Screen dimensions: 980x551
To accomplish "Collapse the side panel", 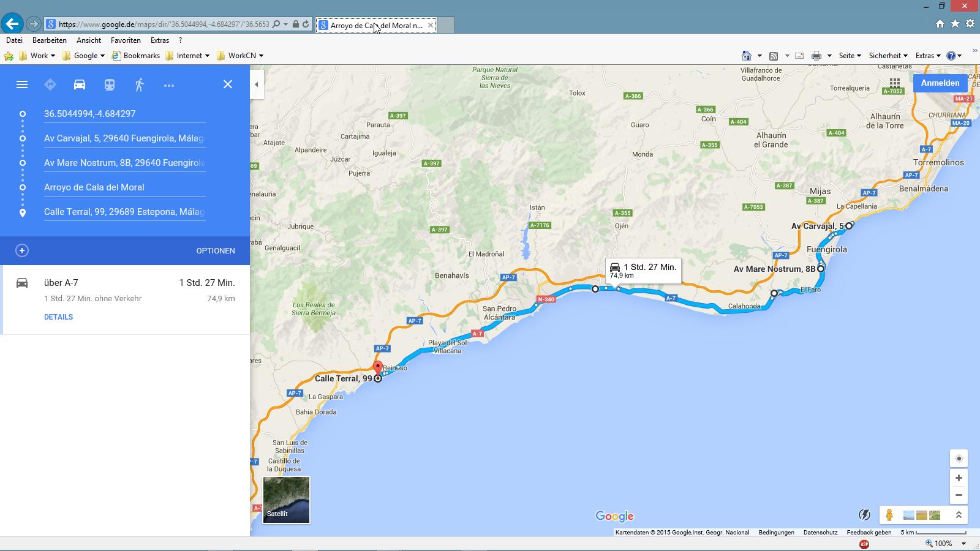I will coord(257,84).
